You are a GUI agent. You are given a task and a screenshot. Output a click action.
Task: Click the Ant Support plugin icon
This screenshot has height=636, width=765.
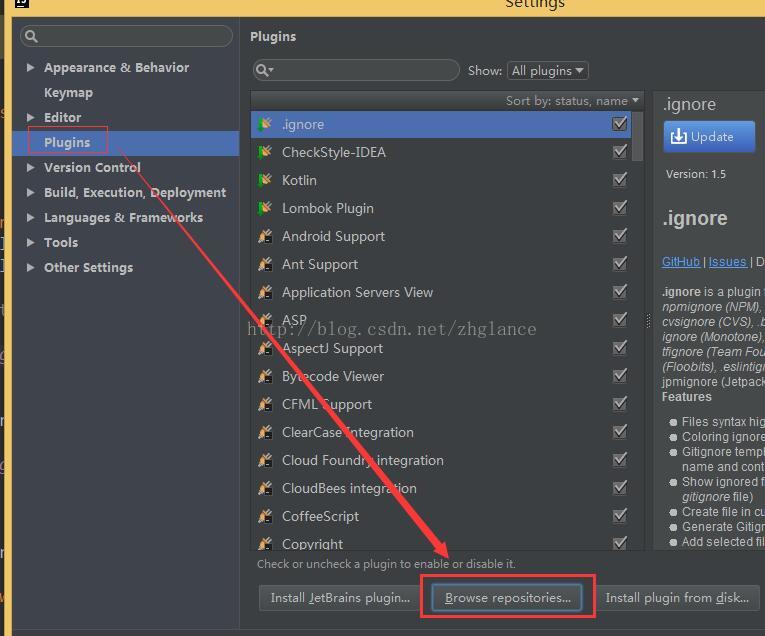coord(265,264)
